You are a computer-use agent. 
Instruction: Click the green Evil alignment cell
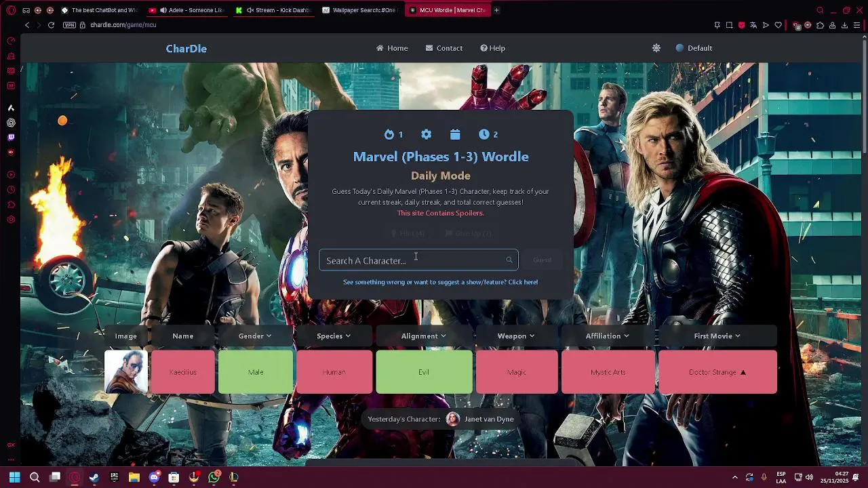point(424,372)
